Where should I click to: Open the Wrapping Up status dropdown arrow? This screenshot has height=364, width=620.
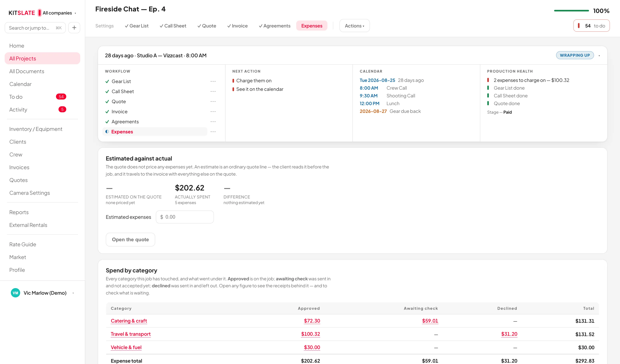click(599, 56)
